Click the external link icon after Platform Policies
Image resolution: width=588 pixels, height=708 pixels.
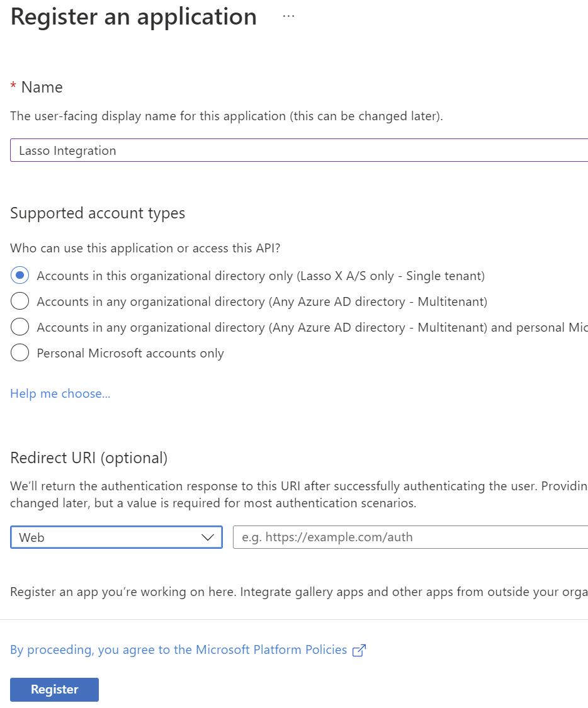[x=359, y=651]
